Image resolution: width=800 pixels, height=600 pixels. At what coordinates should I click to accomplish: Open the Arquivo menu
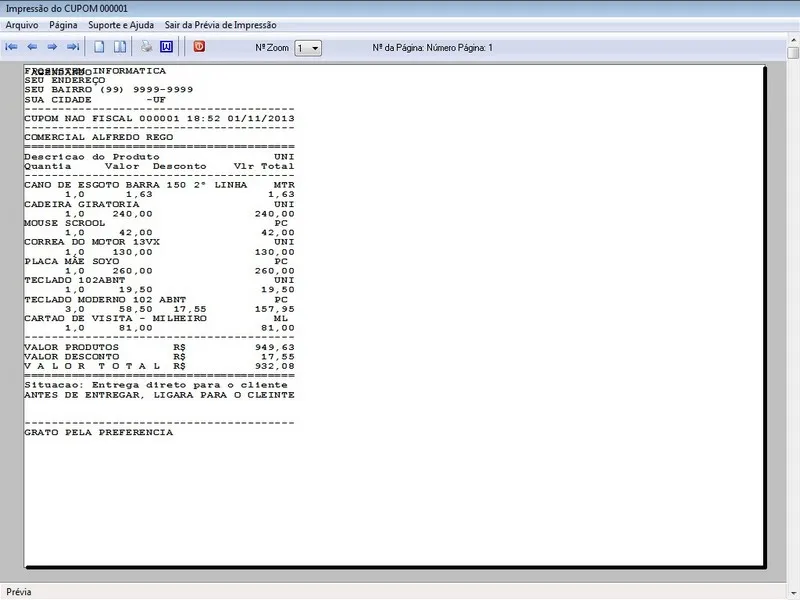(22, 23)
